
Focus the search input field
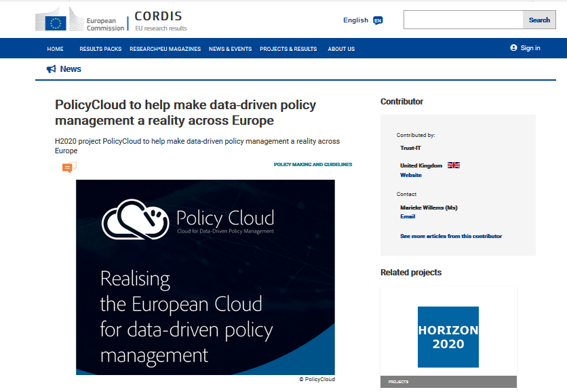coord(463,20)
